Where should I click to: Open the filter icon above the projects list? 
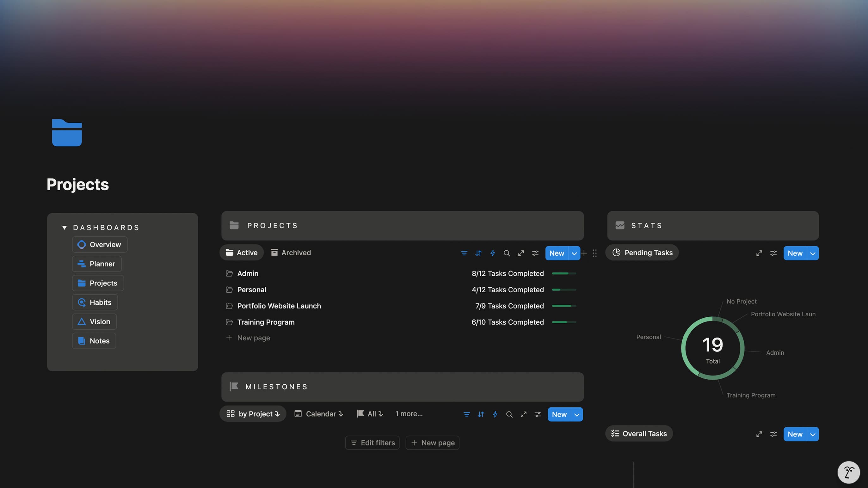coord(464,253)
